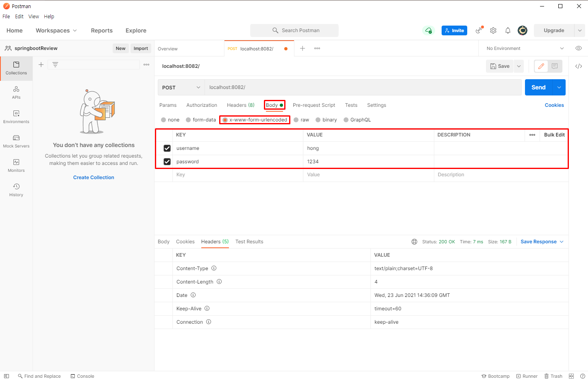This screenshot has width=588, height=381.
Task: Show info for Connection header
Action: [209, 322]
